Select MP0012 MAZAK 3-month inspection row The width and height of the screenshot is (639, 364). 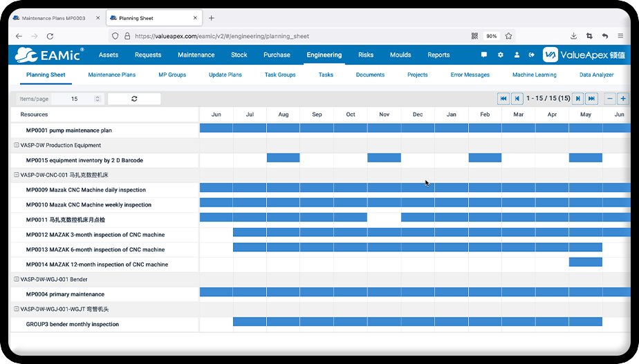[x=95, y=235]
